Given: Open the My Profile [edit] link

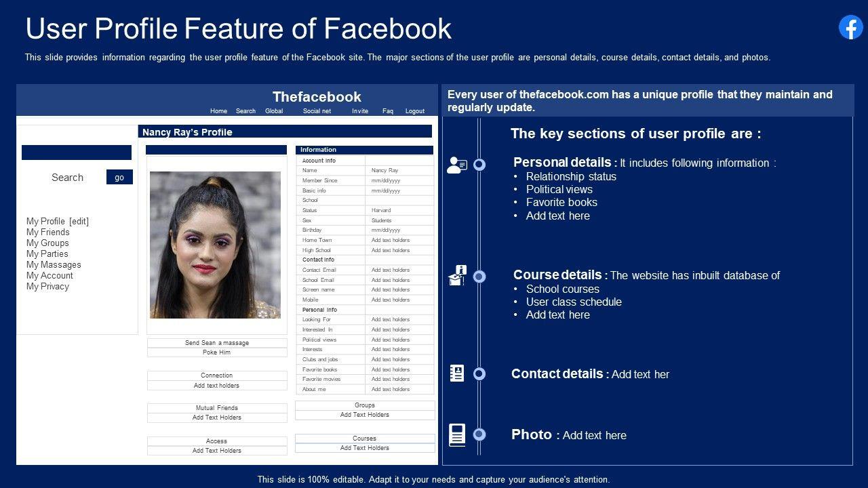Looking at the screenshot, I should click(58, 221).
